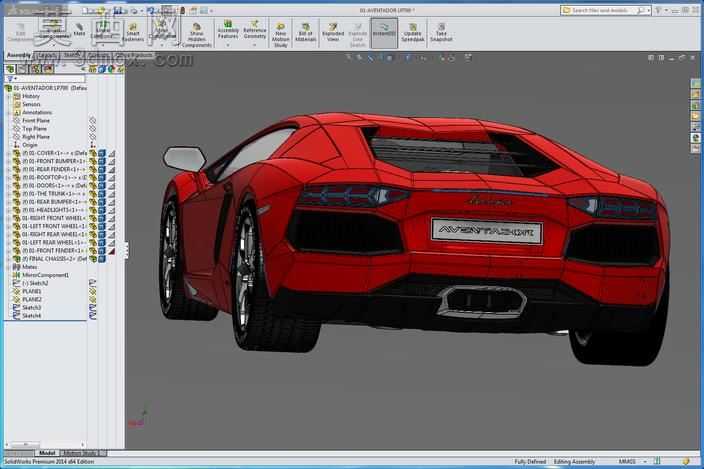Open Bill of Materials

coord(305,32)
